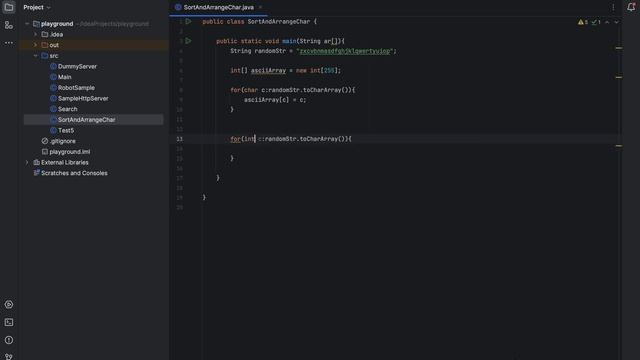Open the Problems tool window

[x=9, y=340]
